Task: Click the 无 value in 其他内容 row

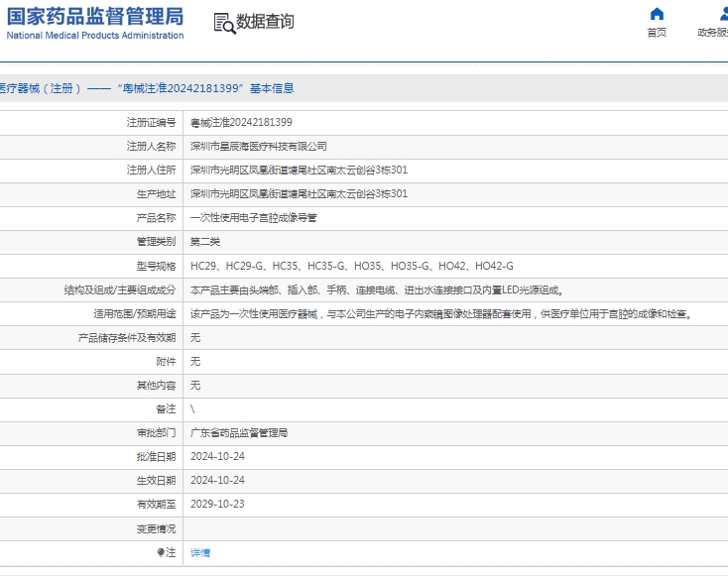Action: tap(195, 386)
